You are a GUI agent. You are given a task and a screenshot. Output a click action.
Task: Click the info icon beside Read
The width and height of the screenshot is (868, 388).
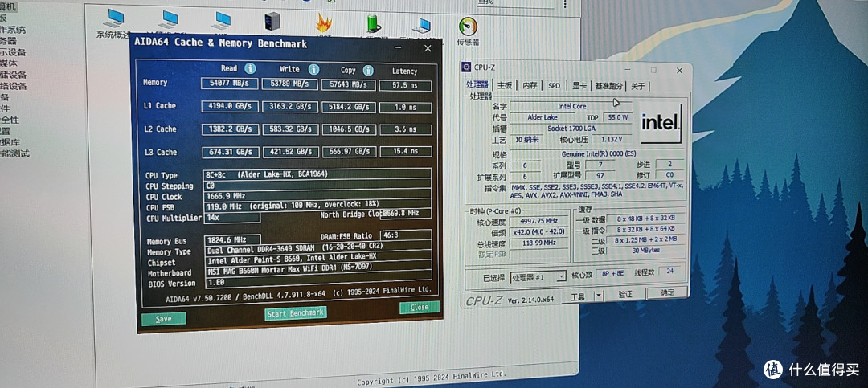[250, 68]
